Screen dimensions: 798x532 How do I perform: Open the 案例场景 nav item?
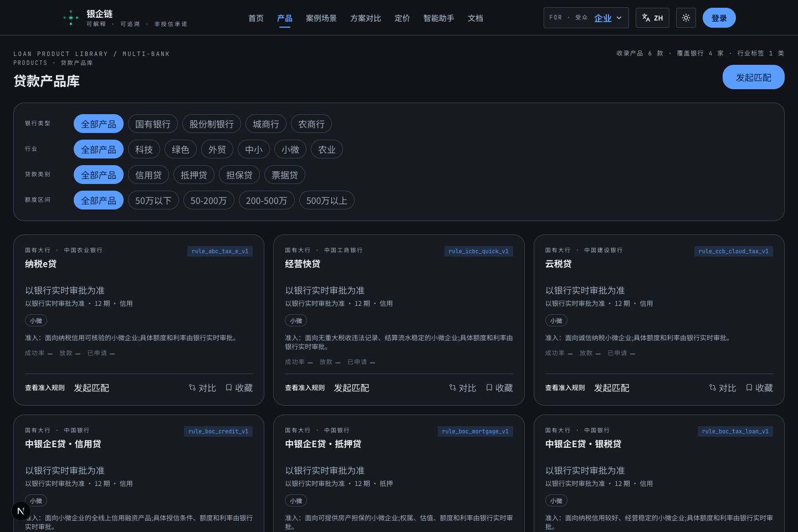321,18
